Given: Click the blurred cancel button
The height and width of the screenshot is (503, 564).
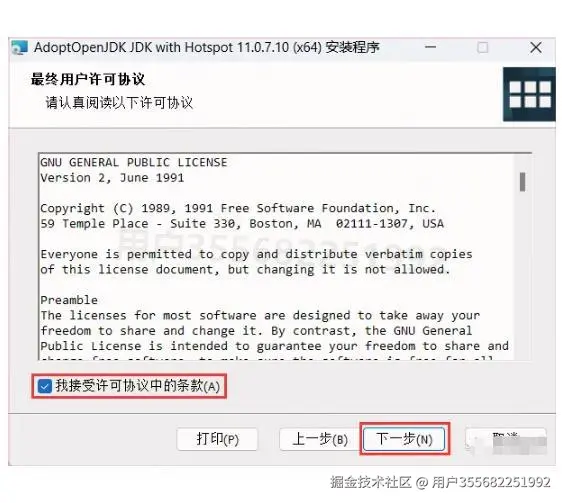Looking at the screenshot, I should coord(505,439).
